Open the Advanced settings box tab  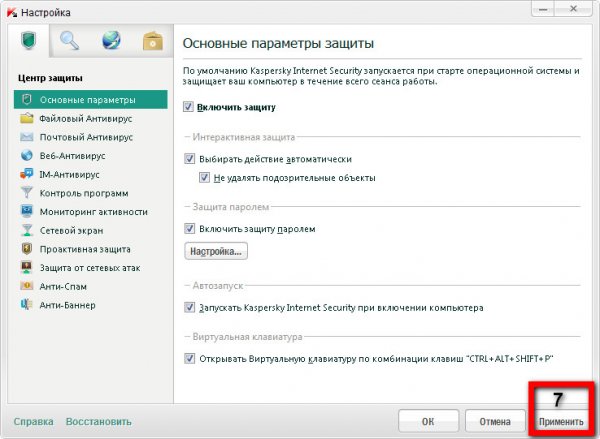click(x=153, y=41)
